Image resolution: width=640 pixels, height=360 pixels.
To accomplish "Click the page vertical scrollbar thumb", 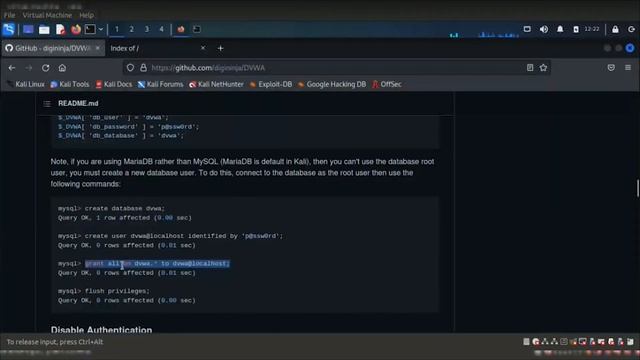I will [638, 188].
